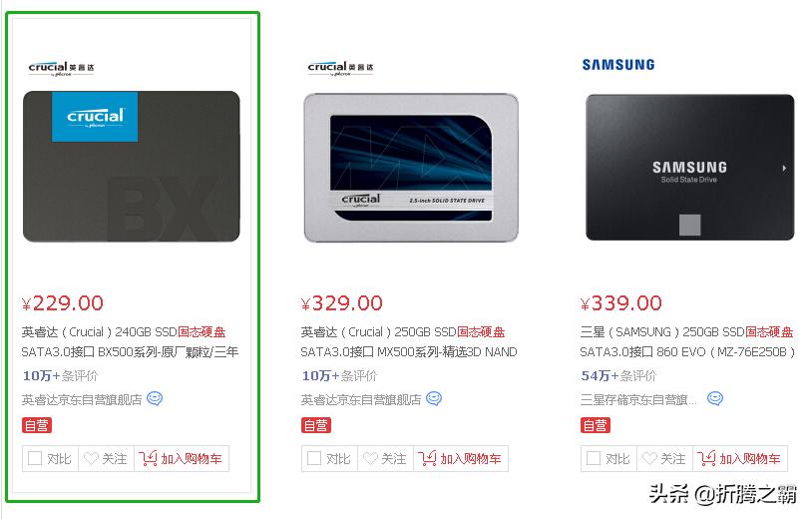This screenshot has width=812, height=519.
Task: Click chat icon beside 英睿达京东自营旗舰店 under ¥229 item
Action: (x=155, y=398)
